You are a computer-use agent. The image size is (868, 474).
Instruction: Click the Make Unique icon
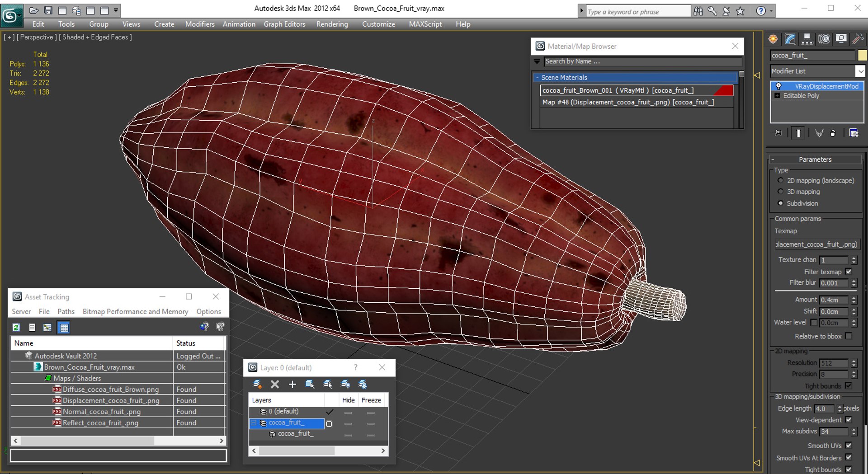[819, 133]
